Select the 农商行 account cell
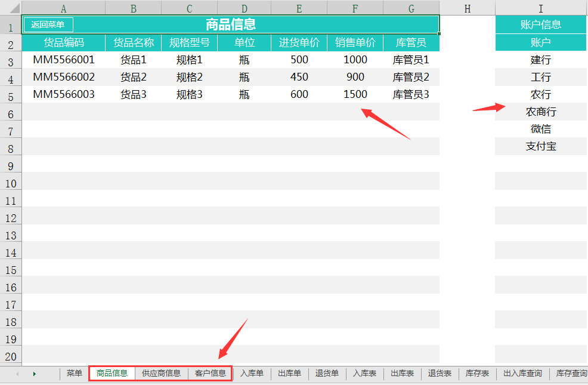This screenshot has width=588, height=385. coord(541,112)
